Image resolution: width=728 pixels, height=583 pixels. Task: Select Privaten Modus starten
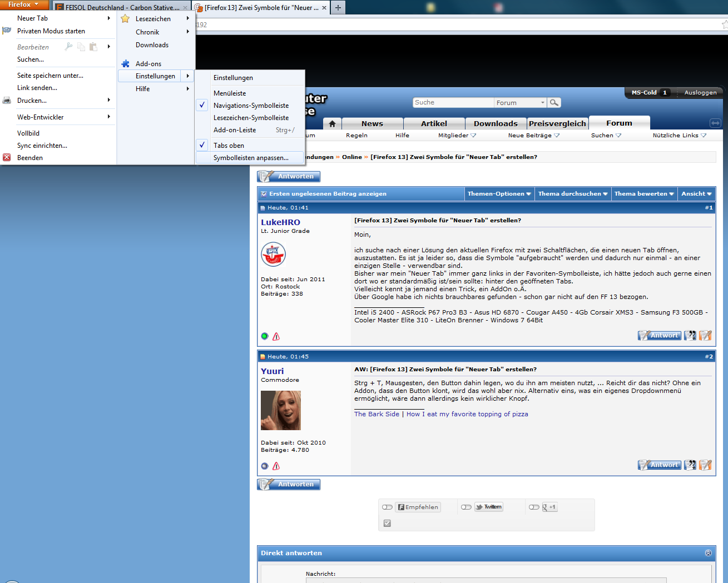click(x=58, y=31)
